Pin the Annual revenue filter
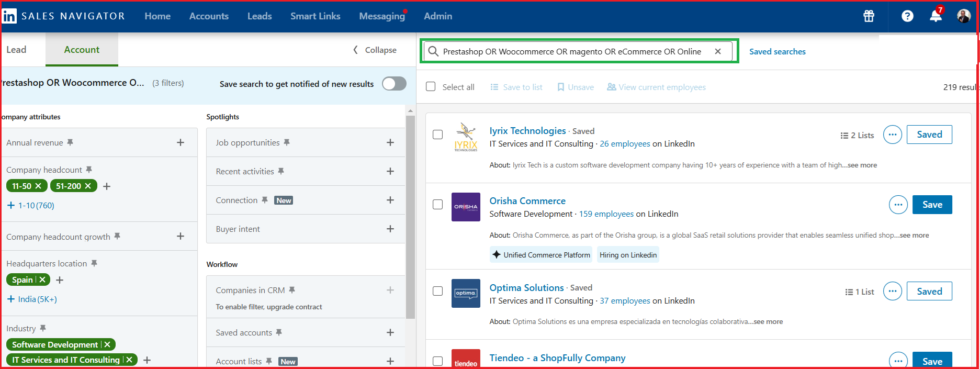This screenshot has width=980, height=369. [x=70, y=142]
